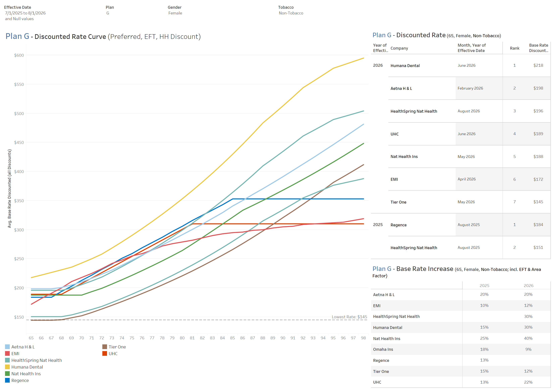This screenshot has width=555, height=392.
Task: Click the Tier One brown legend square
Action: click(105, 347)
